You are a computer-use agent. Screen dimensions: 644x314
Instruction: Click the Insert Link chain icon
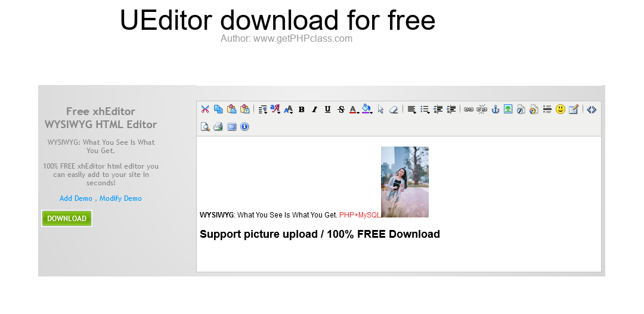pyautogui.click(x=469, y=109)
